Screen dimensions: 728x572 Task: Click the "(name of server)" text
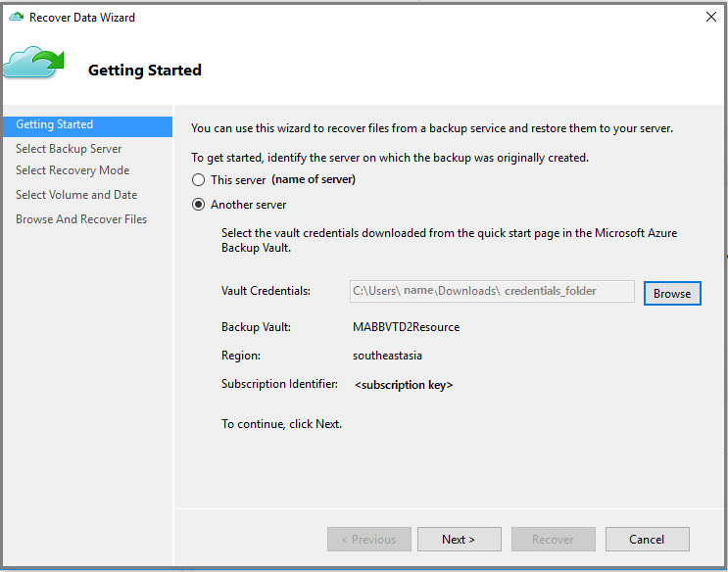coord(314,179)
